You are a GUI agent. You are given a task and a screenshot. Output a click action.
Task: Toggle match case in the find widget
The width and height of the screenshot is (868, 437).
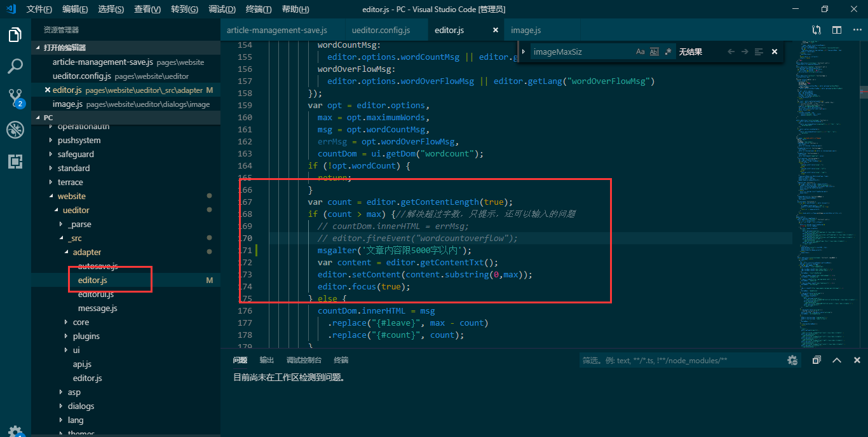tap(641, 52)
